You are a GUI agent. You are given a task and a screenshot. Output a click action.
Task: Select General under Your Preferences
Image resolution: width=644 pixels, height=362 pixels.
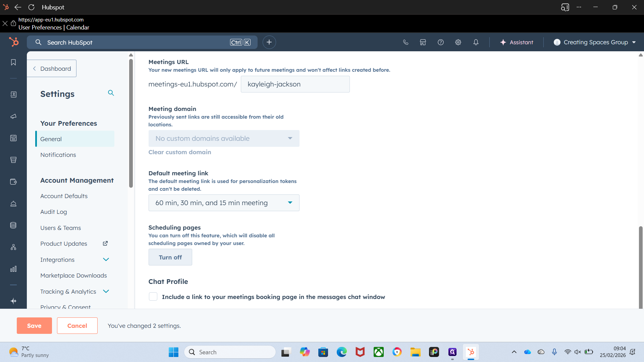click(75, 139)
